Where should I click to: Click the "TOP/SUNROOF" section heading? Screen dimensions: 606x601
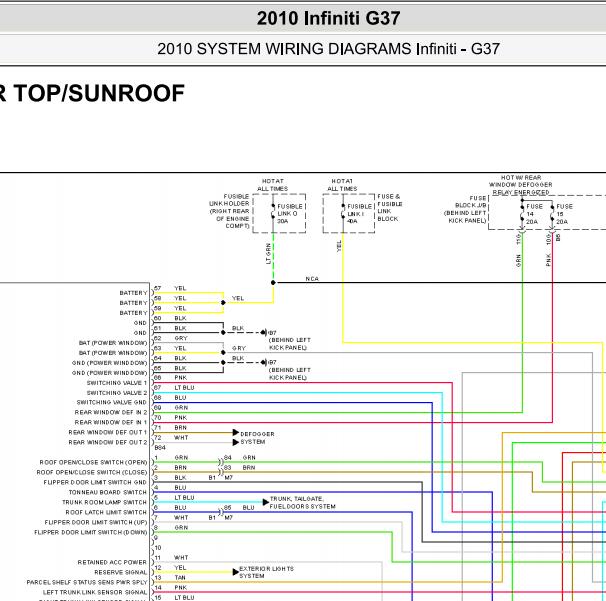[99, 93]
